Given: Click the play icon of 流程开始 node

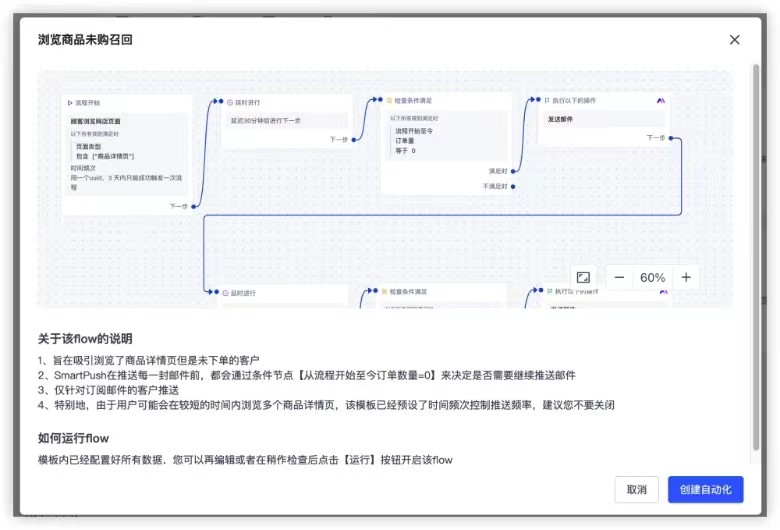Looking at the screenshot, I should coord(70,103).
